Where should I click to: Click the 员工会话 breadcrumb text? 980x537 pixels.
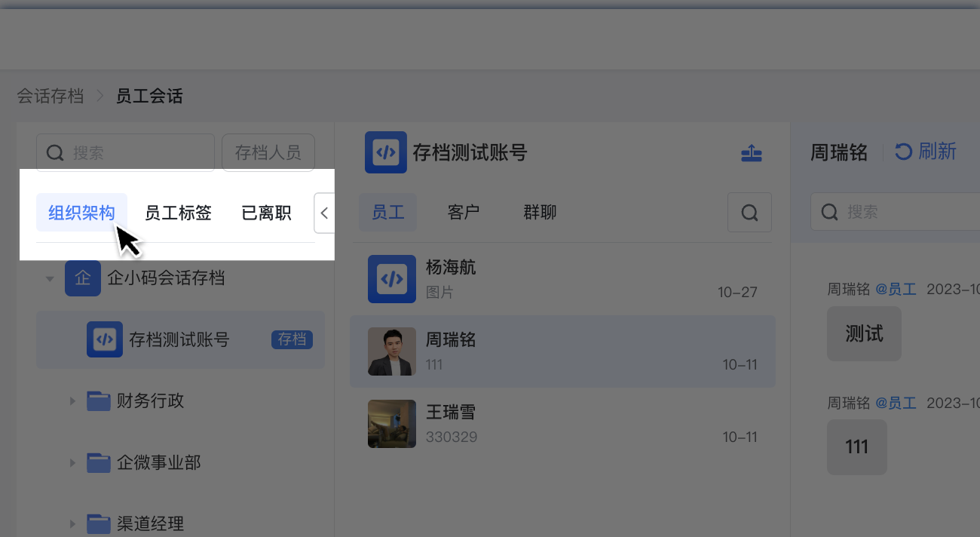149,97
